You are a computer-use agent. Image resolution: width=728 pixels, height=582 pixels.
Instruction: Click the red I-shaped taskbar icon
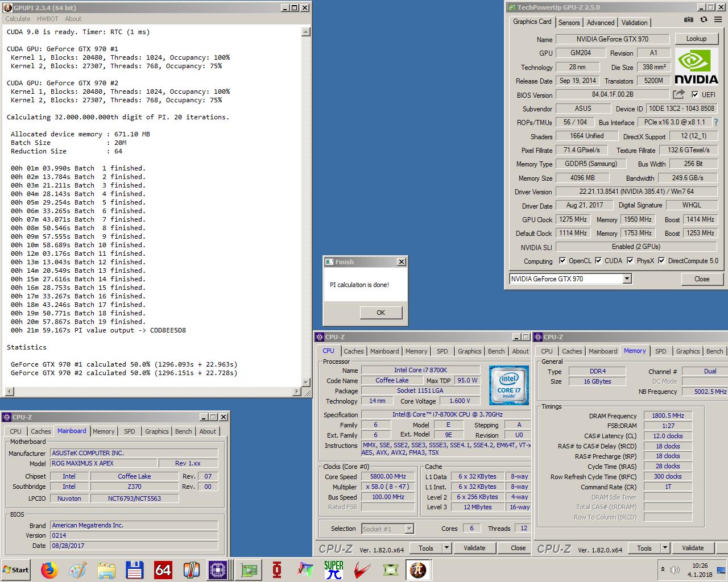pos(277,569)
